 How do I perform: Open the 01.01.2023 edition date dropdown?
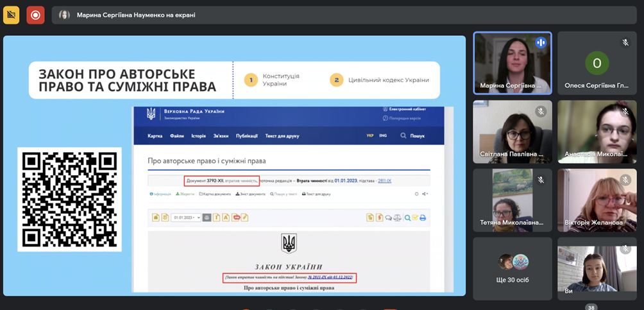point(185,218)
